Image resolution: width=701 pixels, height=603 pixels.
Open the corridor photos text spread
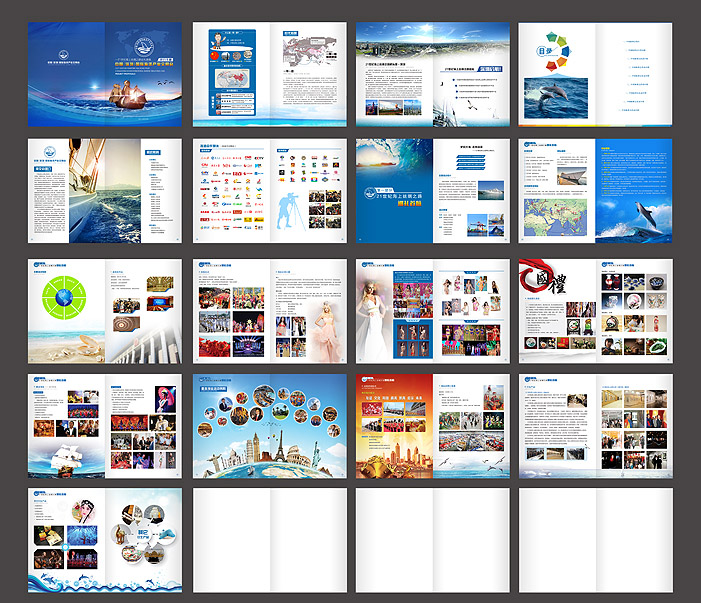[x=595, y=425]
